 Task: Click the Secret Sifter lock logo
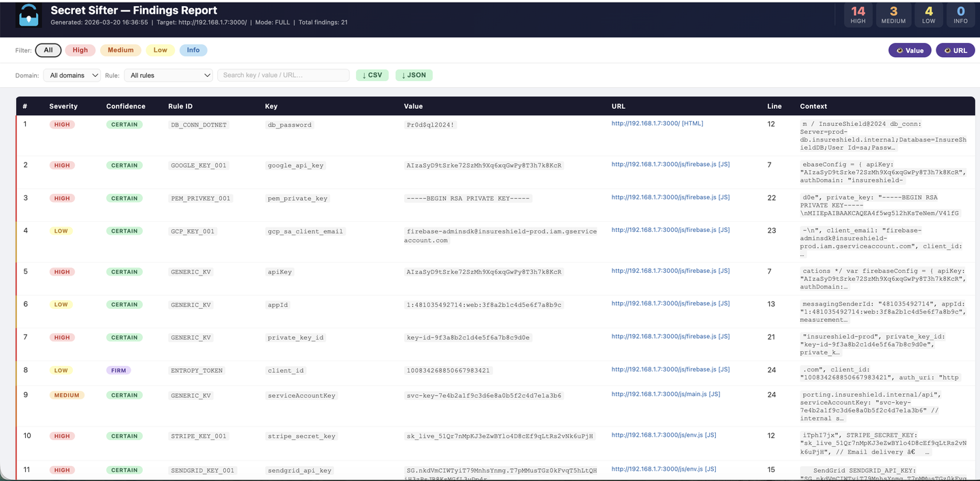[x=29, y=16]
